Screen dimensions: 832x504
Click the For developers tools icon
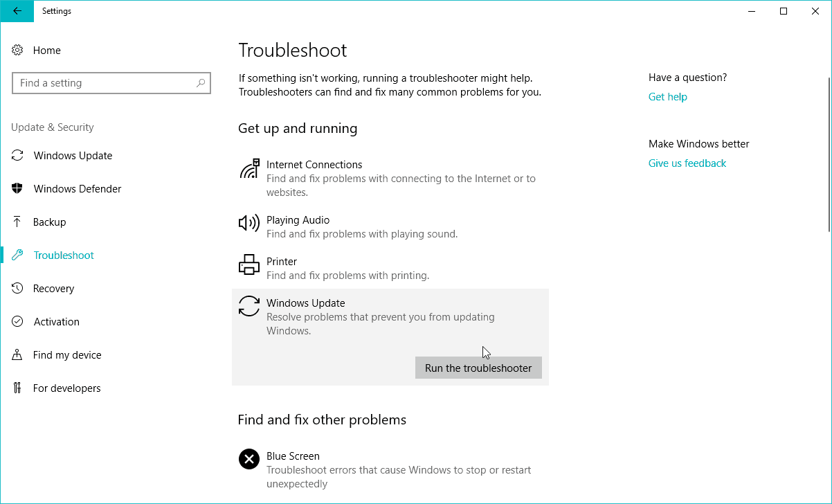pos(18,388)
